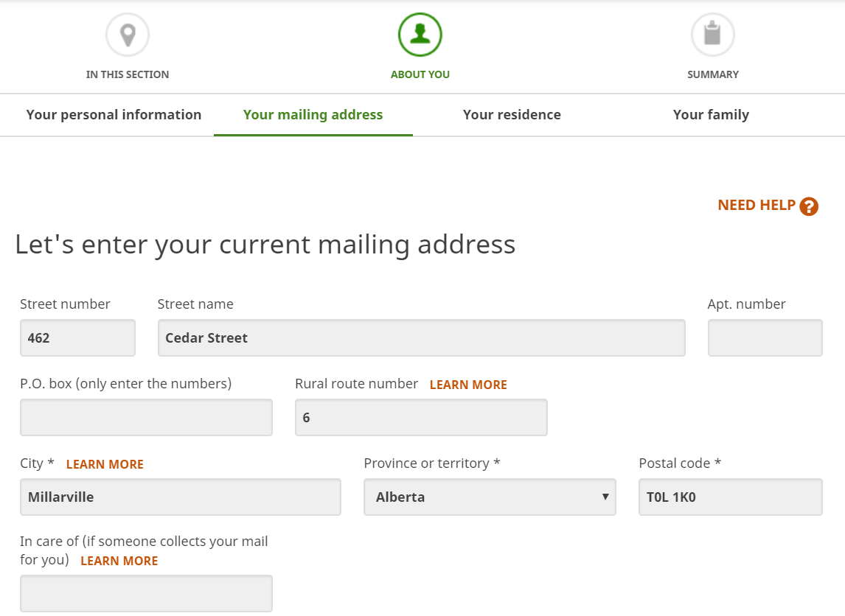Click Learn More for In care of
This screenshot has width=845, height=616.
coord(119,561)
